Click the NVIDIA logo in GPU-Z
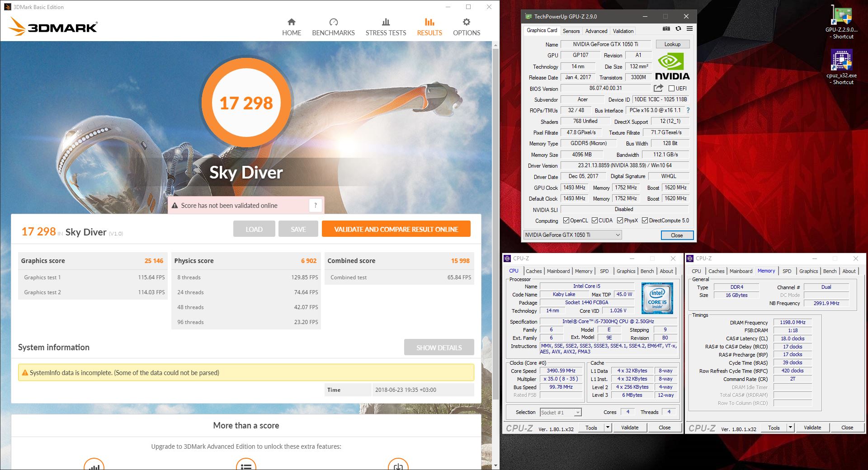The image size is (868, 470). click(672, 67)
